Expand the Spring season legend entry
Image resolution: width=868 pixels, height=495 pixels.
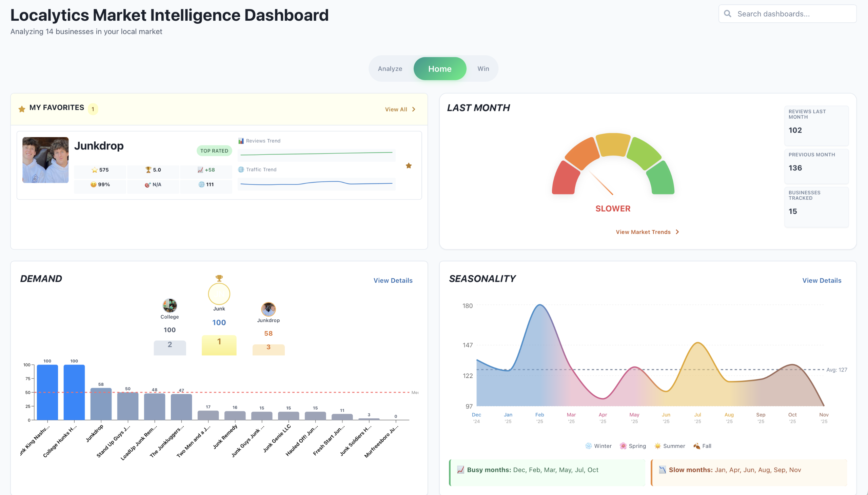(x=633, y=446)
